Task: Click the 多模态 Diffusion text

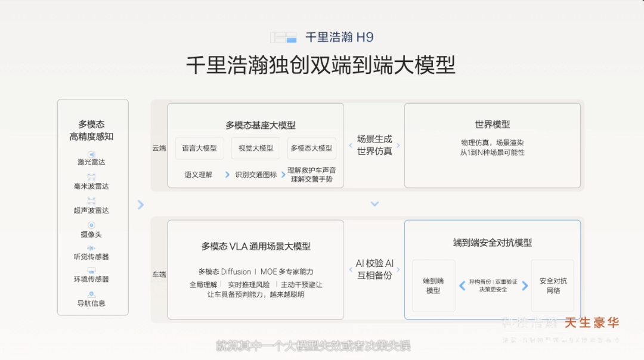Action: (x=225, y=272)
